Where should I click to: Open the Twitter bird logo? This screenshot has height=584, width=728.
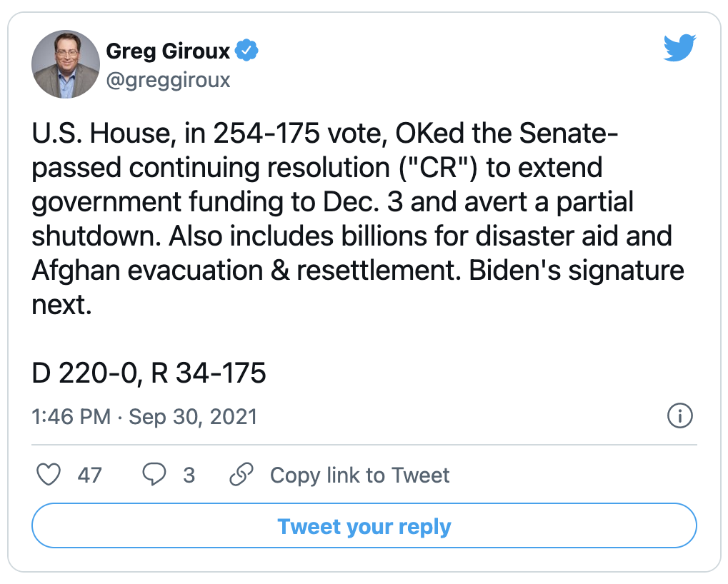coord(679,48)
